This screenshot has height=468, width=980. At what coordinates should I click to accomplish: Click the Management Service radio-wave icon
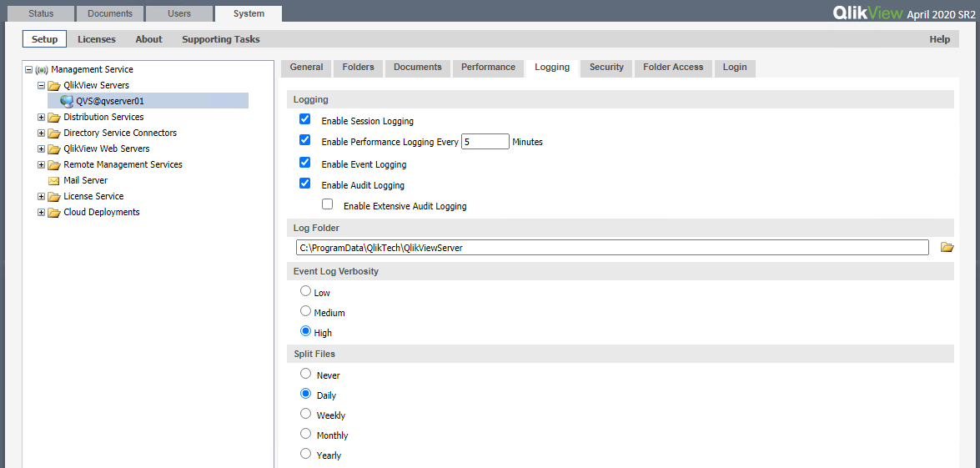click(42, 70)
